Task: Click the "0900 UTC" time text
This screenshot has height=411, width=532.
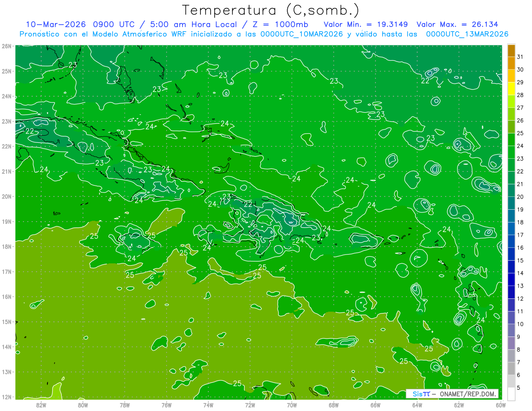Action: [x=113, y=24]
